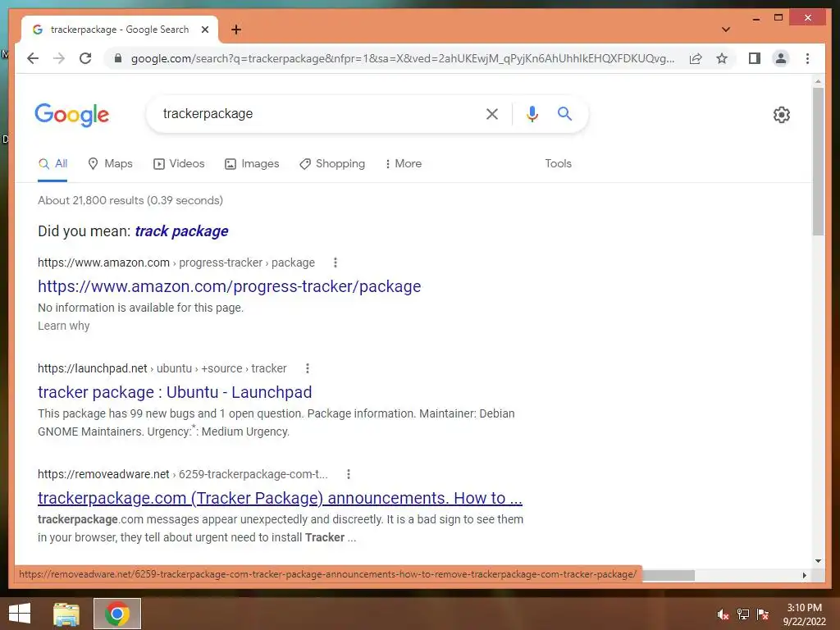Bookmark this page with the star
This screenshot has width=840, height=630.
(x=722, y=58)
